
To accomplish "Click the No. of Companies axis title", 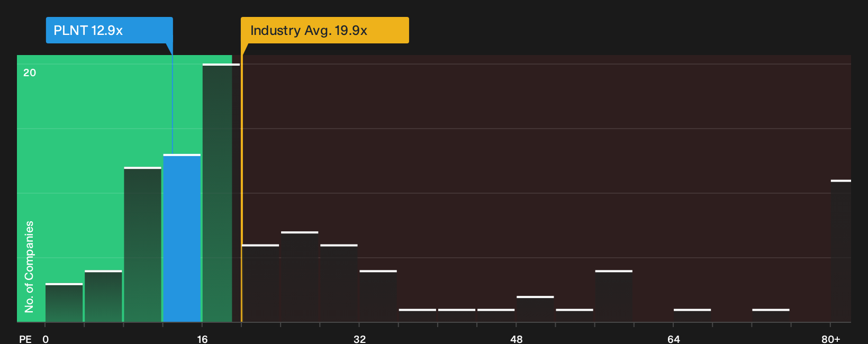I will point(29,266).
